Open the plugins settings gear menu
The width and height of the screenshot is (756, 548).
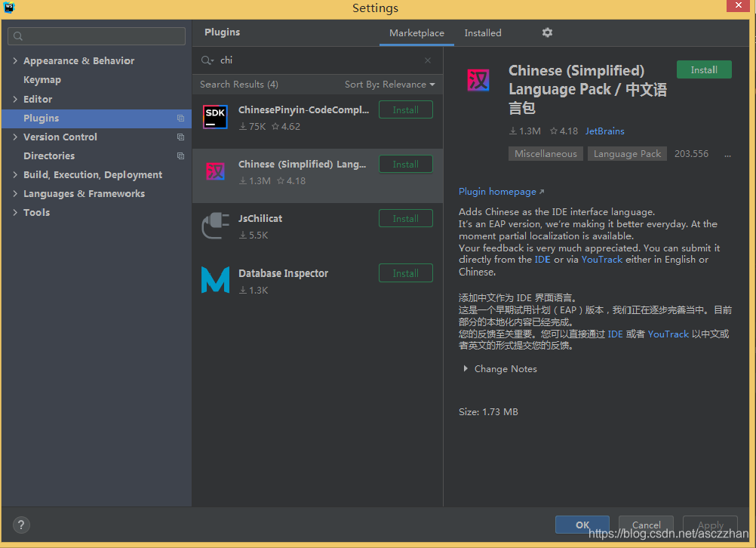click(x=547, y=32)
